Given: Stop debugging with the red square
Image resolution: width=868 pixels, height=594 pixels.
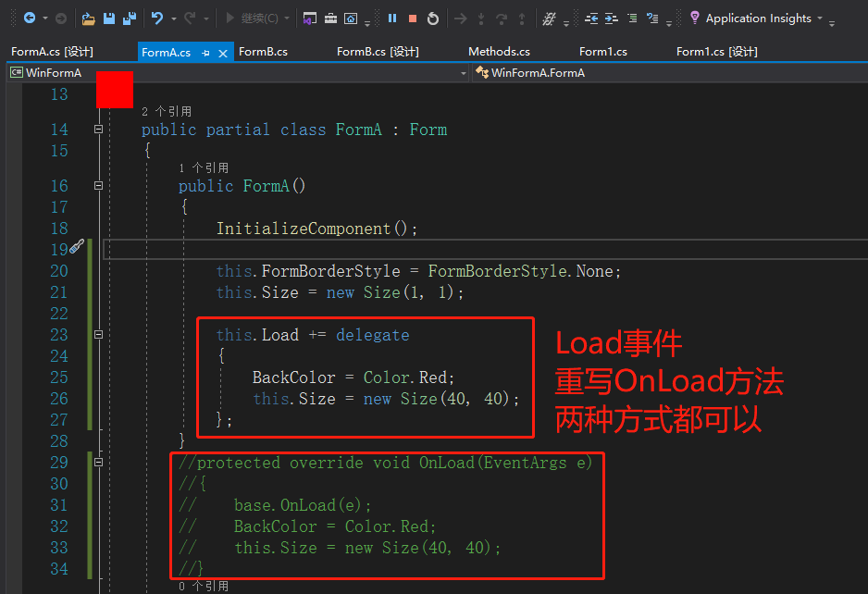Looking at the screenshot, I should (413, 19).
